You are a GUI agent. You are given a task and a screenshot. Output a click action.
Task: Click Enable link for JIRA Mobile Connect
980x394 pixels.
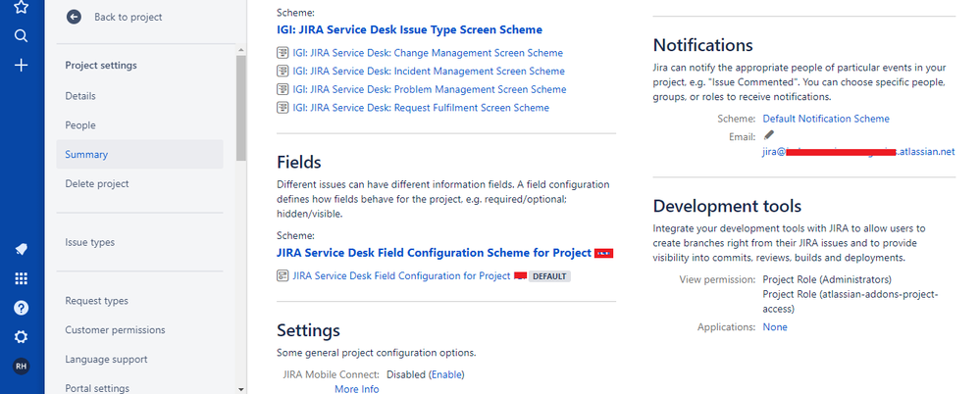[x=447, y=374]
